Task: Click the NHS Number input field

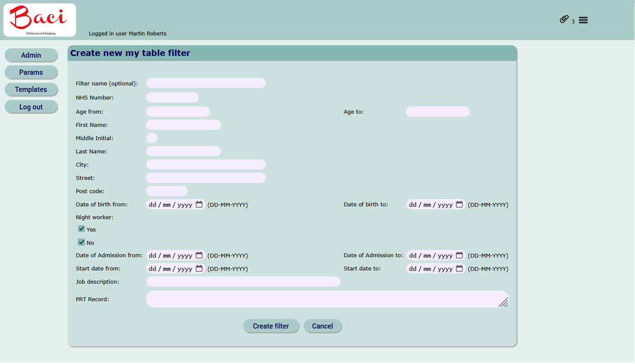Action: (x=172, y=97)
